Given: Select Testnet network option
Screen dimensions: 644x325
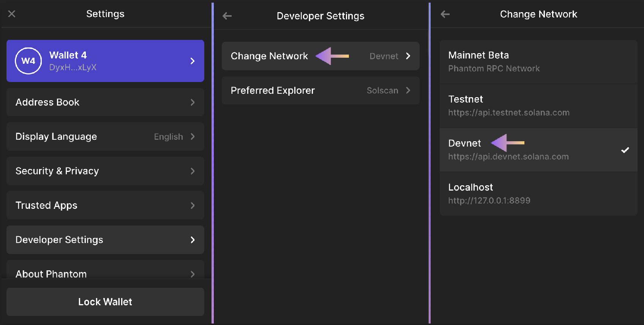Looking at the screenshot, I should point(538,106).
